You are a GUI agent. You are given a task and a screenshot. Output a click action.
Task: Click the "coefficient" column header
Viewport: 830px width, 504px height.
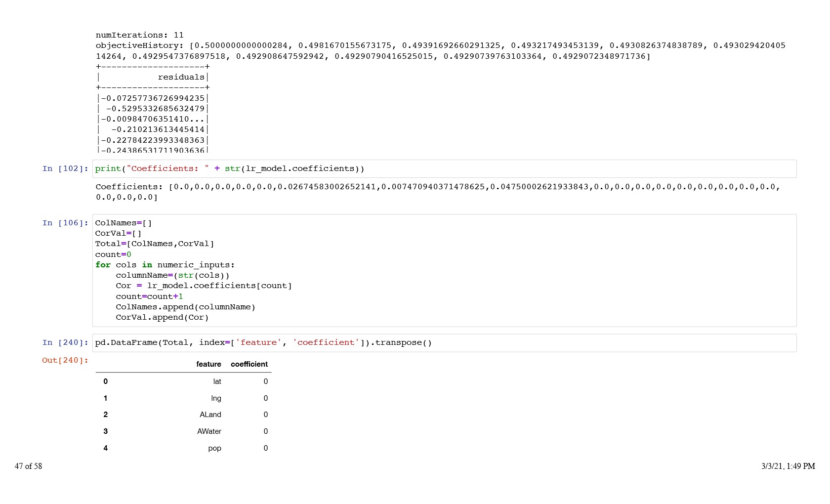pos(249,364)
